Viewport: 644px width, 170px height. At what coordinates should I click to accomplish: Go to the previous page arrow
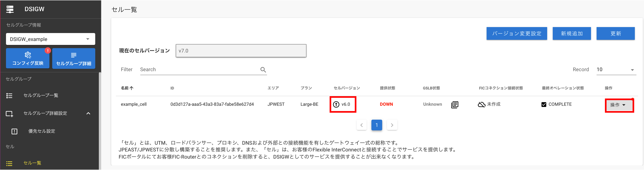pos(362,125)
